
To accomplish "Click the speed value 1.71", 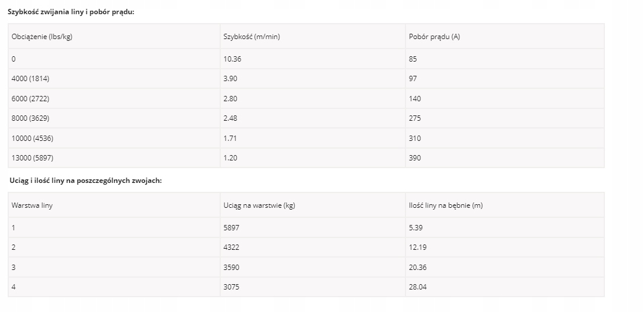I will 230,139.
